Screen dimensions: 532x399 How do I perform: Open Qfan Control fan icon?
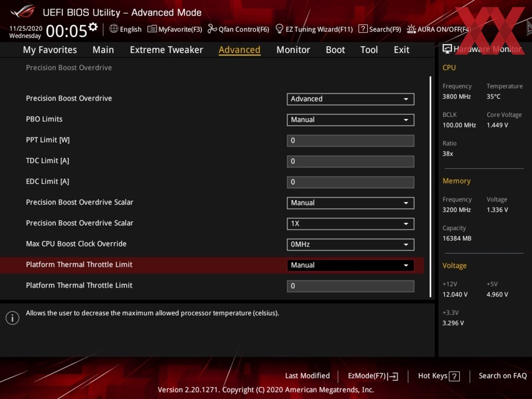[212, 29]
